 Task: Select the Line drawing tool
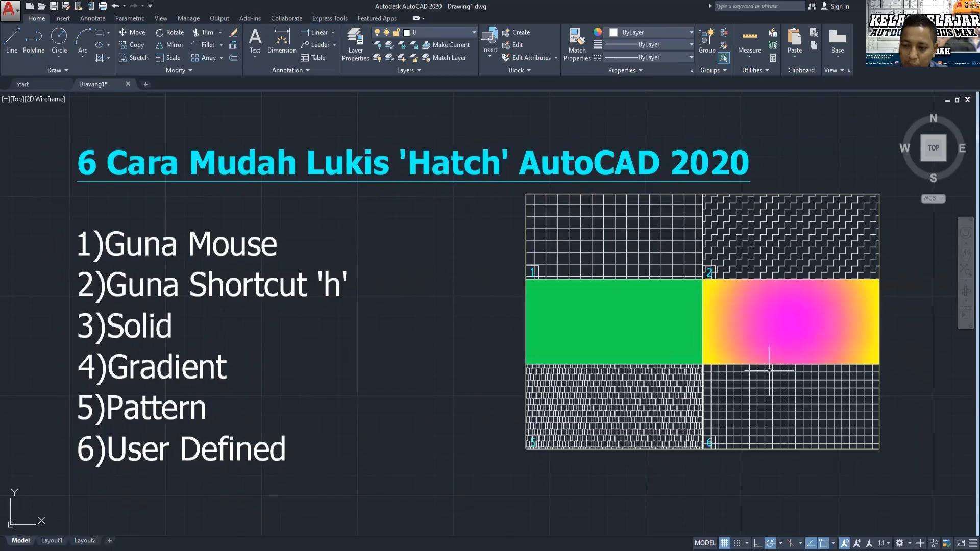(x=11, y=41)
